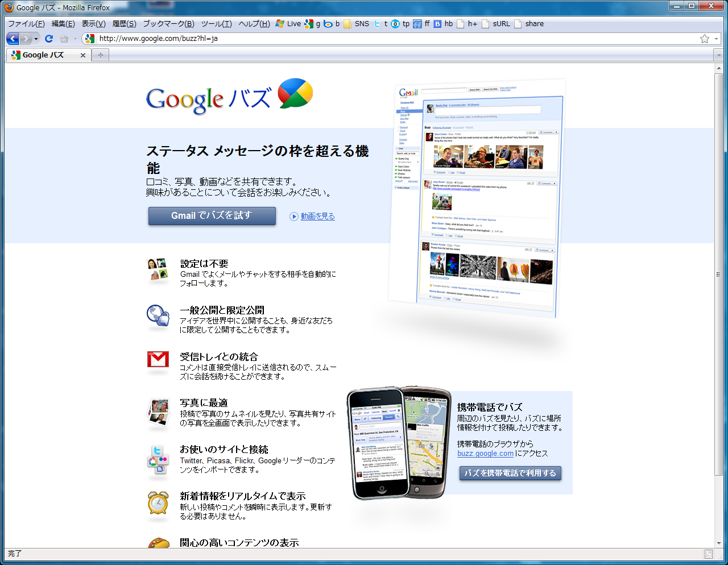Open the 'ff' bookmark
This screenshot has width=728, height=565.
click(421, 24)
